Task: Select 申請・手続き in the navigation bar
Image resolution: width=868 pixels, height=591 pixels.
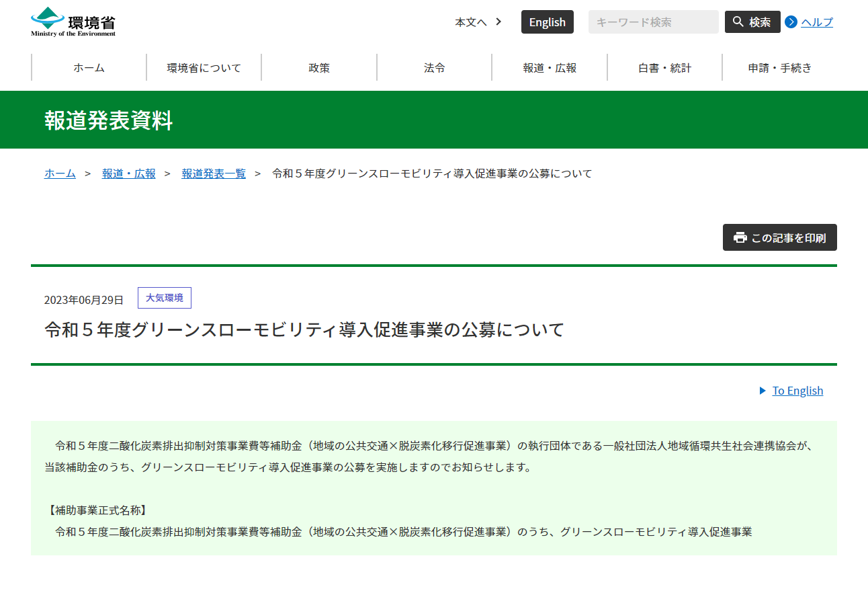Action: click(x=779, y=67)
